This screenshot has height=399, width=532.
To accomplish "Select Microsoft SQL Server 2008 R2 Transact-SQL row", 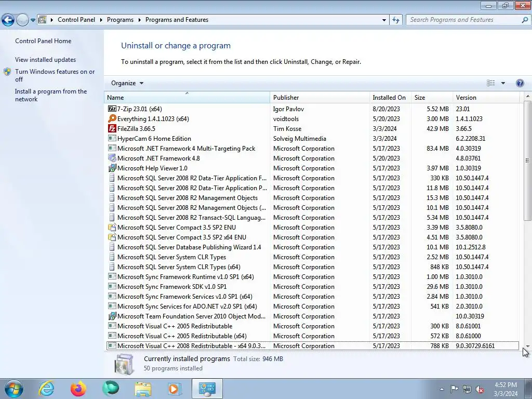I will (x=312, y=218).
